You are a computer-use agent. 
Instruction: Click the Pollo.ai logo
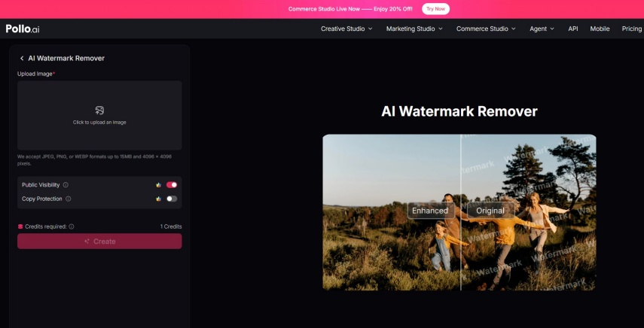point(23,29)
